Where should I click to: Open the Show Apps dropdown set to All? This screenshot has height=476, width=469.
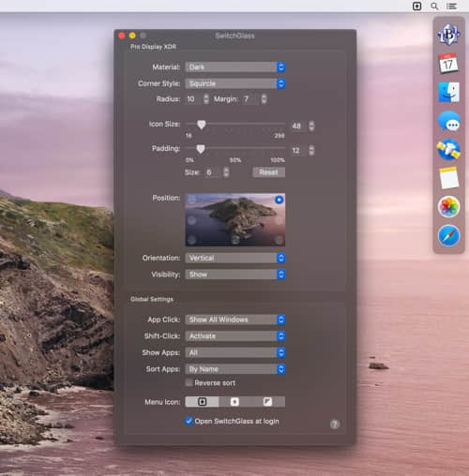(x=235, y=352)
